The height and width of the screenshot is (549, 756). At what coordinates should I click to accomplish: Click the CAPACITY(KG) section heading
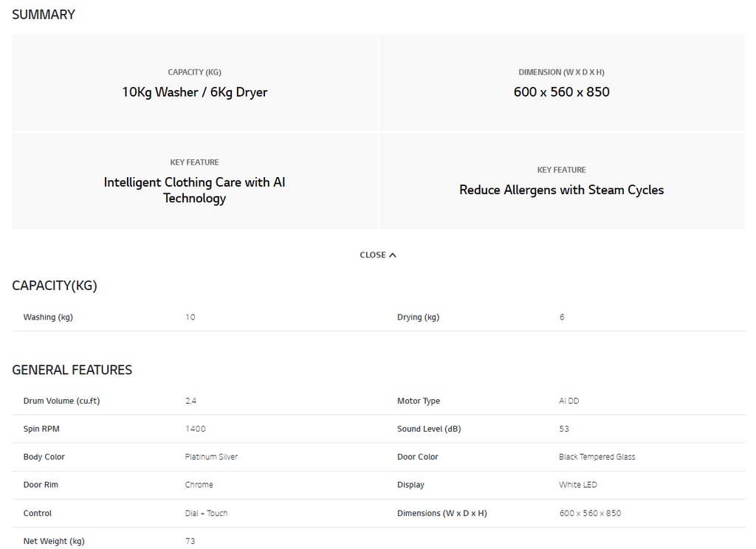[55, 286]
